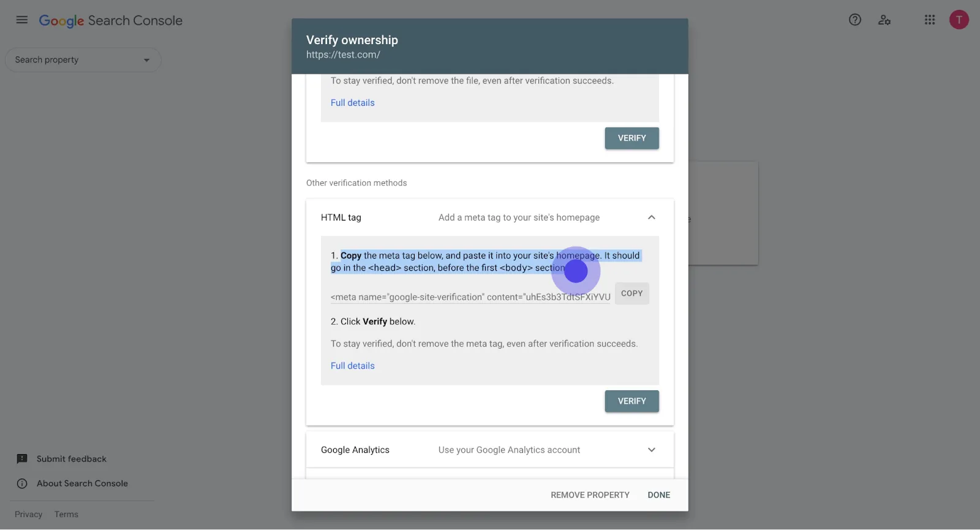Screen dimensions: 980x530
Task: Open Full details link in HTML tag section
Action: tap(353, 366)
